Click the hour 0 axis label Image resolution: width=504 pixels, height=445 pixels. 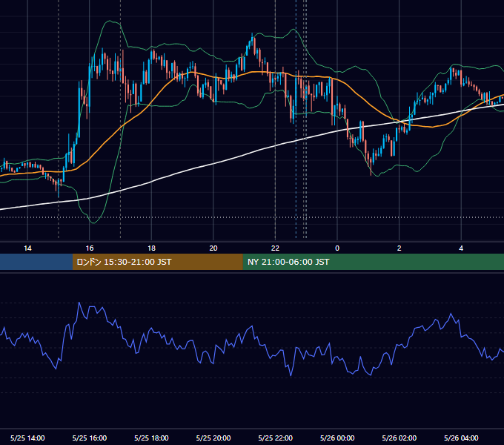[x=337, y=248]
